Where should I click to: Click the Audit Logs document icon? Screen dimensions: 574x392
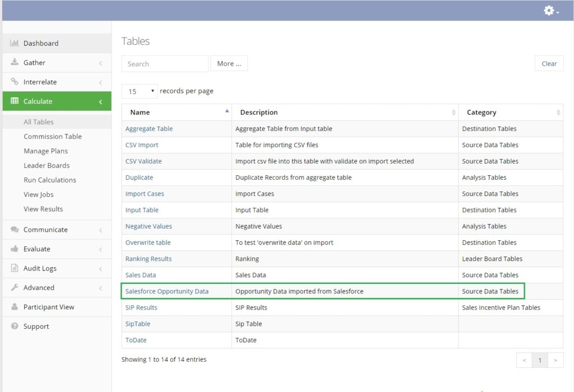(x=14, y=268)
